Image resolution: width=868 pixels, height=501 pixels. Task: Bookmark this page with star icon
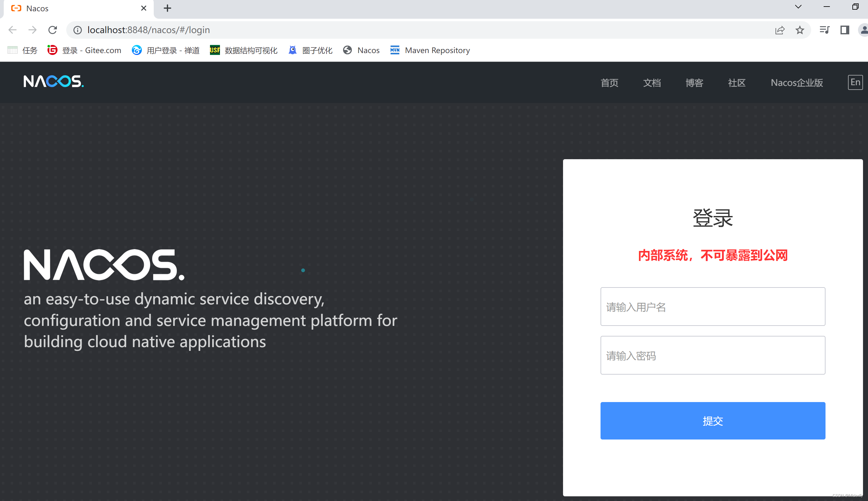click(800, 30)
